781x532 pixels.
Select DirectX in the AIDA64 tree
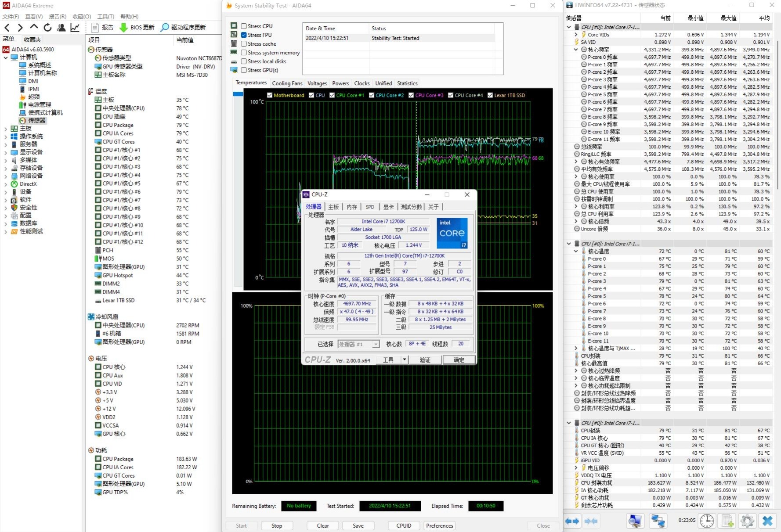coord(24,184)
